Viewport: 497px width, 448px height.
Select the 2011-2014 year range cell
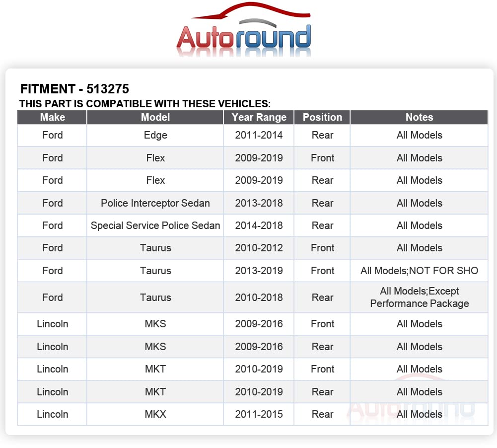(259, 135)
